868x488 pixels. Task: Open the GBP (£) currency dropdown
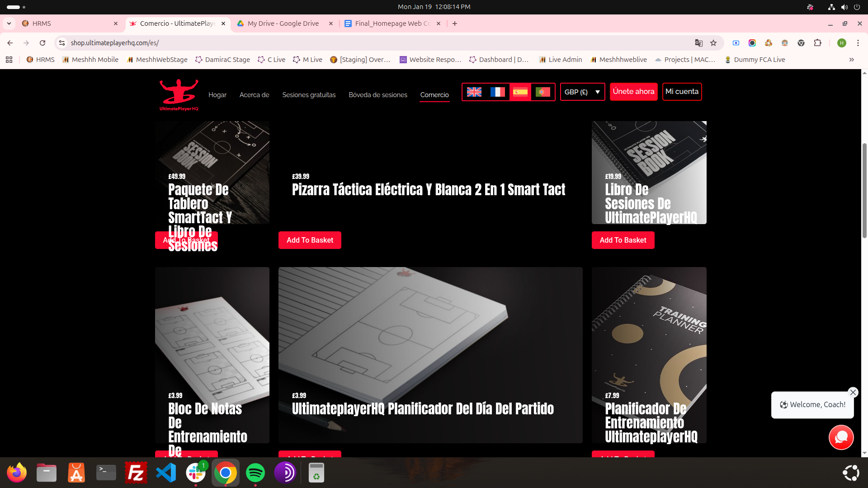click(x=582, y=92)
